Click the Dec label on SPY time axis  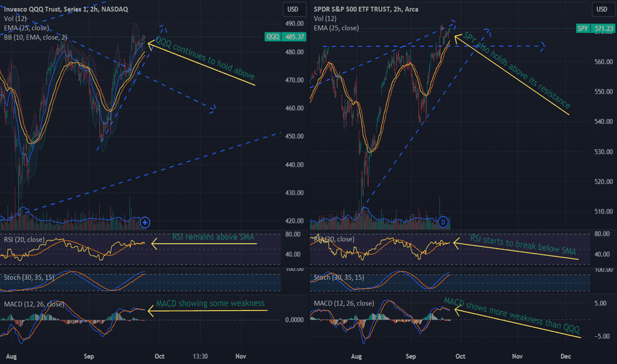[565, 356]
